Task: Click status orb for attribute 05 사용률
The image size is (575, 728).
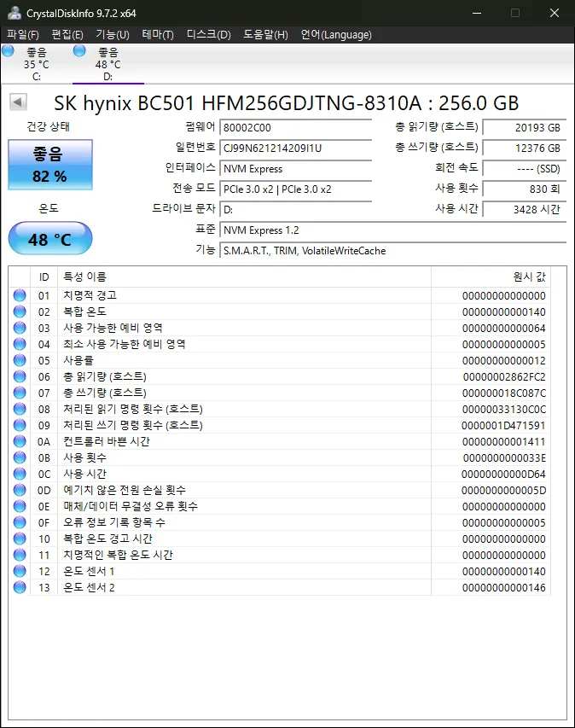Action: [20, 360]
